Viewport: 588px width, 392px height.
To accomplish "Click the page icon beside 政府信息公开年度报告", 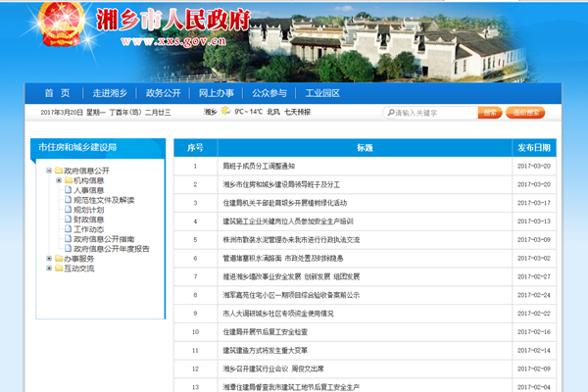I will (68, 248).
